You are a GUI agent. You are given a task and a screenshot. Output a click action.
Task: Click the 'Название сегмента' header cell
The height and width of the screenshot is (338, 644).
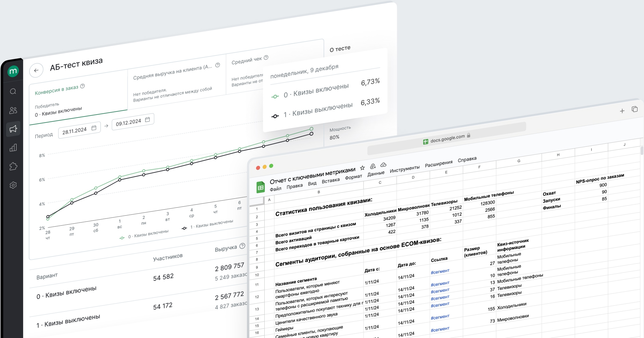(296, 282)
